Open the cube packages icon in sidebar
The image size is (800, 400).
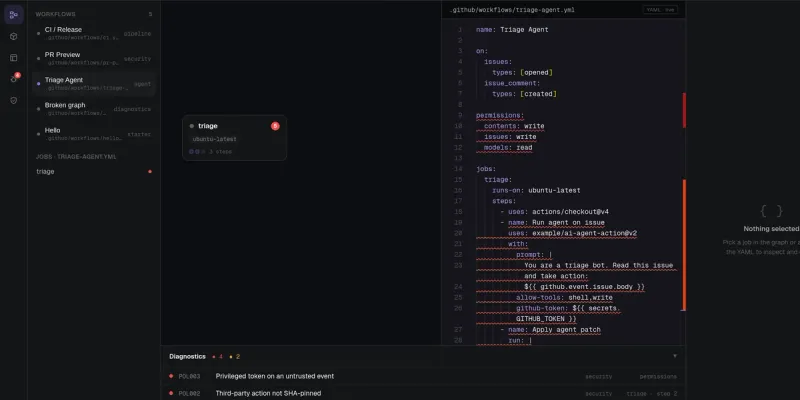[x=14, y=36]
